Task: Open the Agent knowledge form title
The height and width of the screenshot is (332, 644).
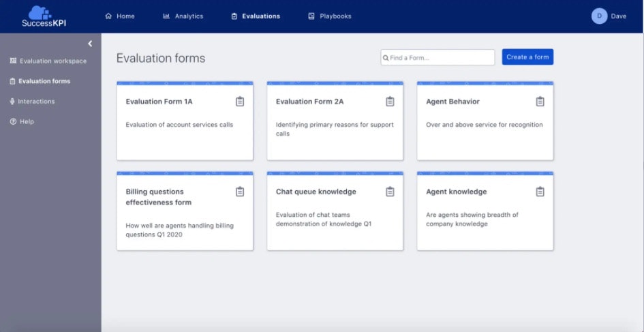Action: click(457, 192)
